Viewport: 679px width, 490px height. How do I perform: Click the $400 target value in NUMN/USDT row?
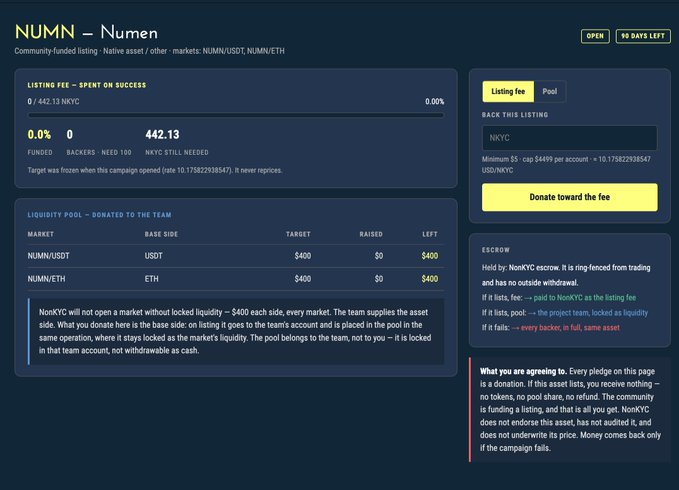(303, 256)
